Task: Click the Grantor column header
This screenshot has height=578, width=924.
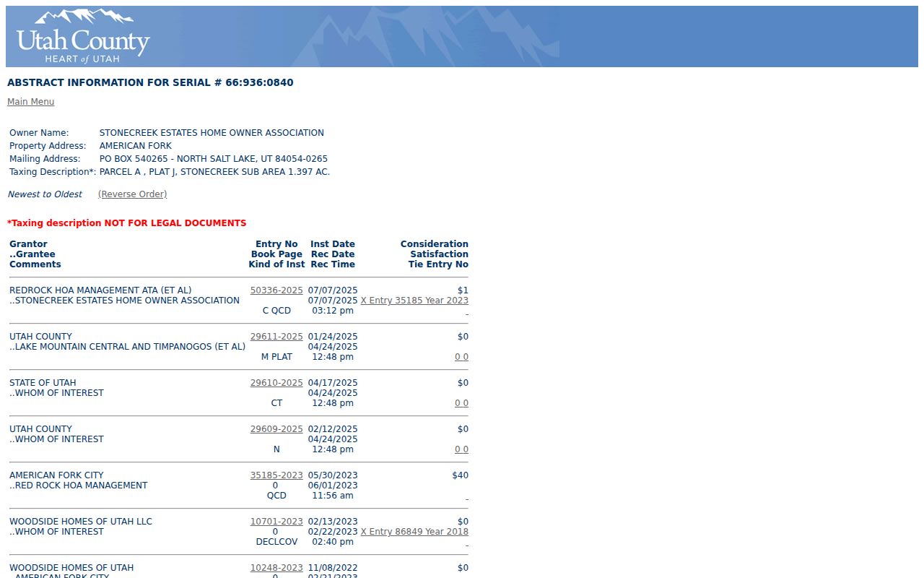Action: [x=28, y=244]
